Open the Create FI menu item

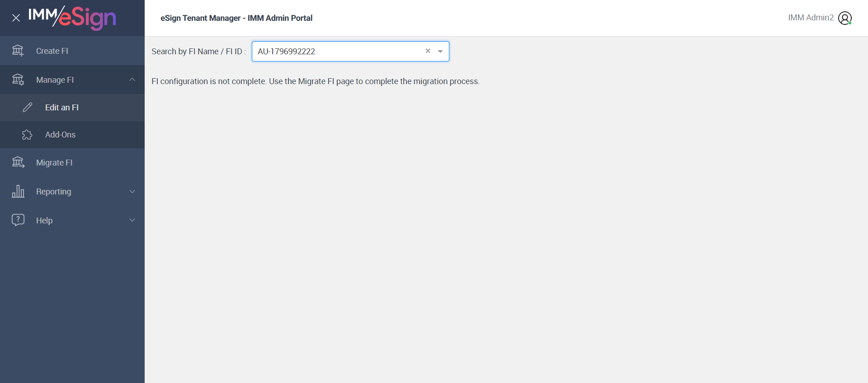(72, 51)
